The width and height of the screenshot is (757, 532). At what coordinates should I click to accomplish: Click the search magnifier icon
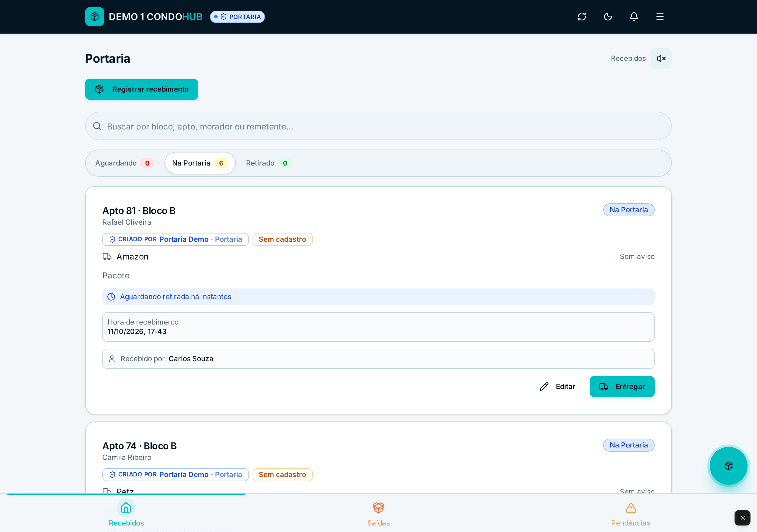point(97,126)
